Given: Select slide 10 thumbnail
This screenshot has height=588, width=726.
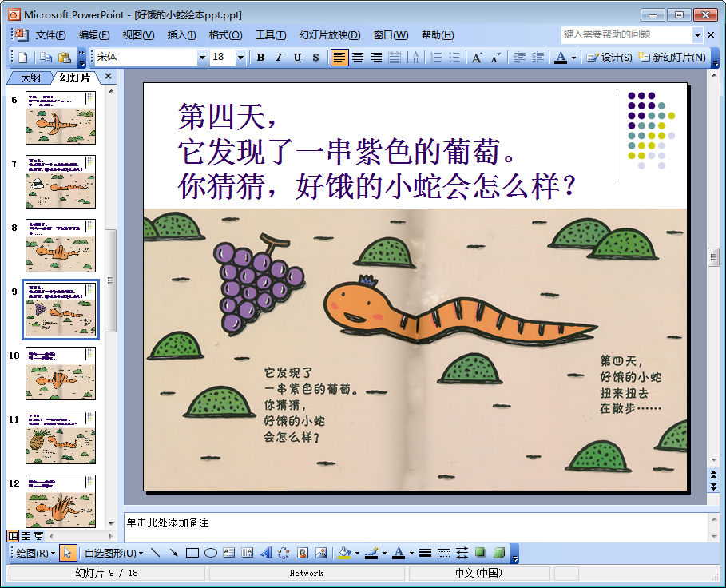Looking at the screenshot, I should (x=61, y=374).
